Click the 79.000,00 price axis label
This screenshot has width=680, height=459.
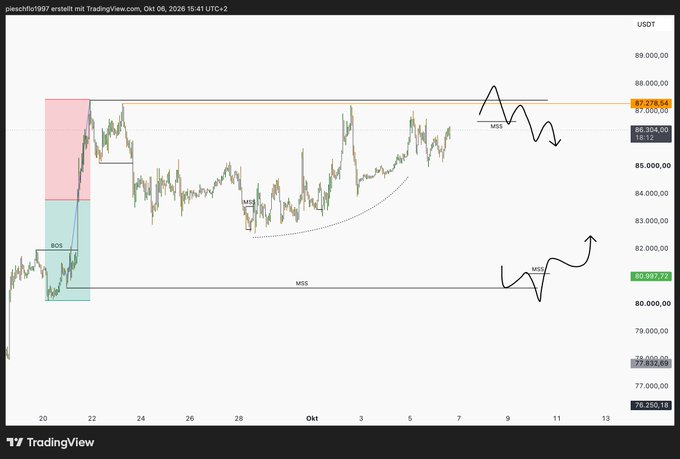651,331
